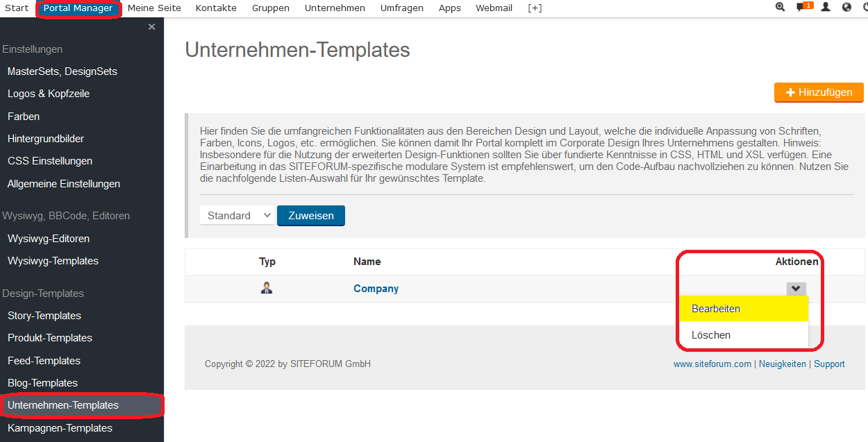The width and height of the screenshot is (868, 442).
Task: Click the Zuweisen button
Action: click(x=311, y=216)
